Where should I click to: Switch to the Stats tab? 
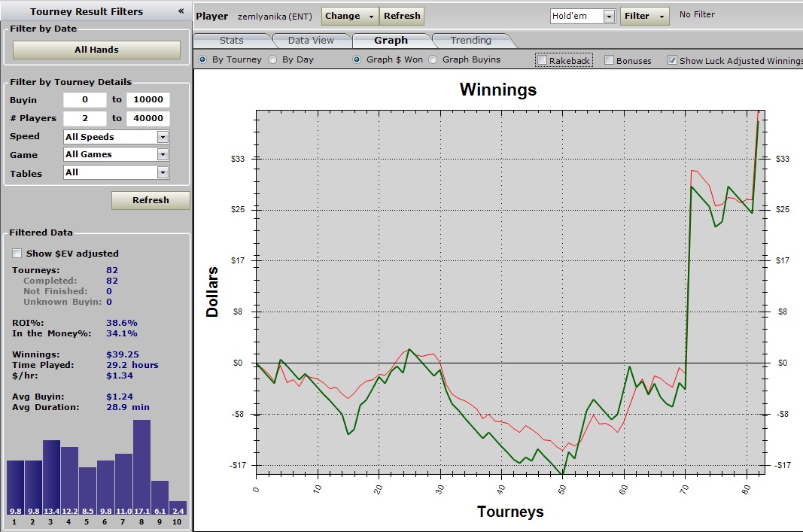[231, 41]
